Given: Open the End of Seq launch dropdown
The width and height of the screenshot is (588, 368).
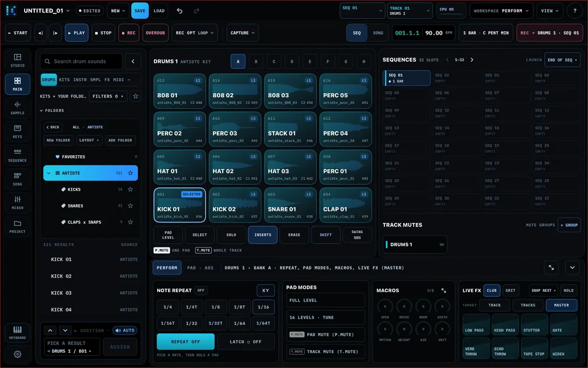Looking at the screenshot, I should [x=562, y=60].
